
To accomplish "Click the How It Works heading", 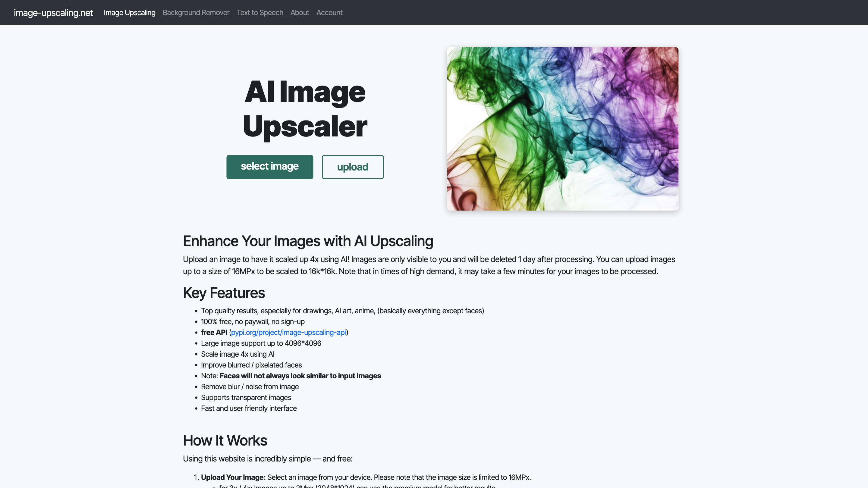I will click(225, 440).
